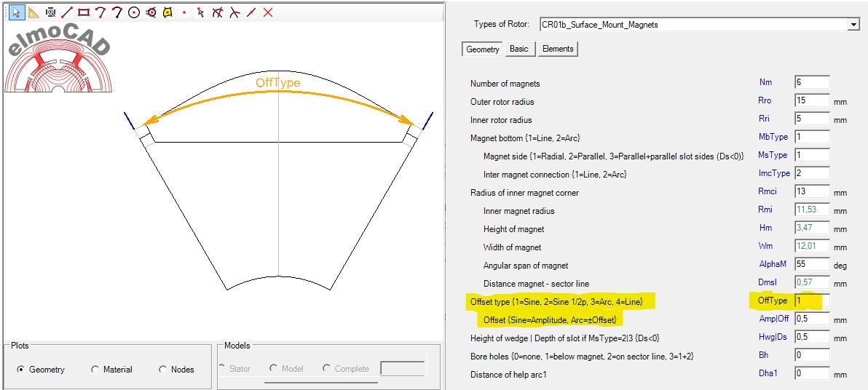This screenshot has width=868, height=390.
Task: Select the intersecting curves trim tool
Action: click(218, 12)
